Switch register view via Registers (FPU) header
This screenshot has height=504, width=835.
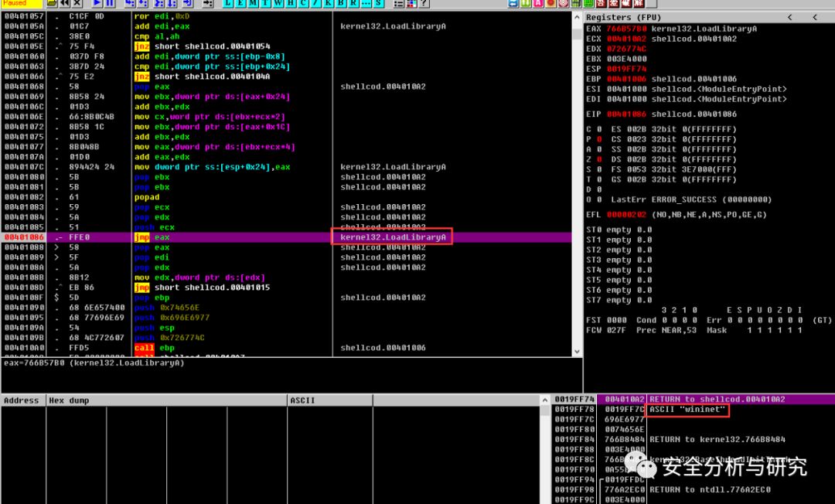pyautogui.click(x=623, y=17)
